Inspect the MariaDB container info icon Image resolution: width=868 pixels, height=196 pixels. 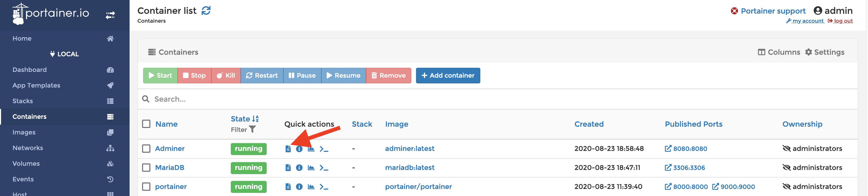pyautogui.click(x=299, y=168)
